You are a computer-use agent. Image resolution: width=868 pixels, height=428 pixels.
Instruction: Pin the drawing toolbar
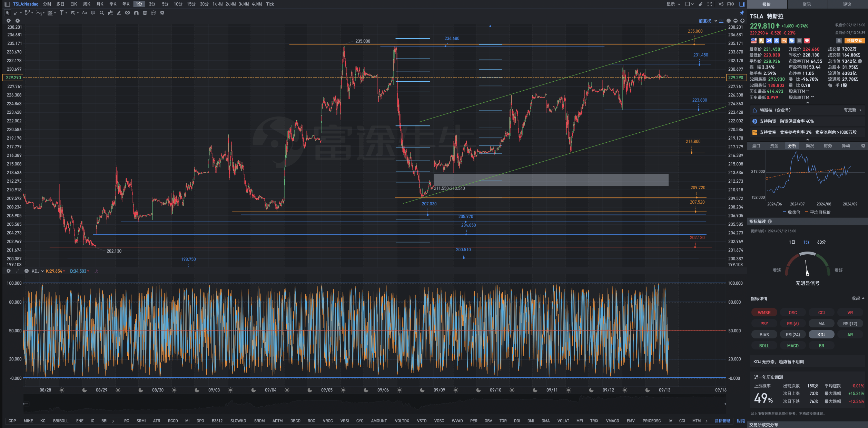coord(742,13)
